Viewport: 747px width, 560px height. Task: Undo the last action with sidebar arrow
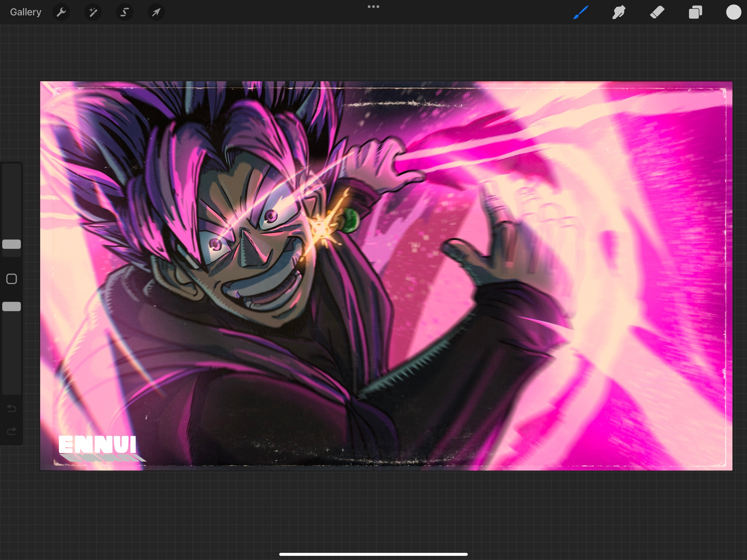click(12, 408)
